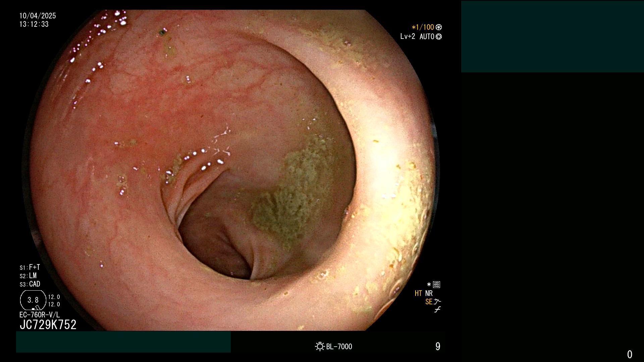644x362 pixels.
Task: Click the Lv+2 brightness level indicator
Action: coord(408,37)
